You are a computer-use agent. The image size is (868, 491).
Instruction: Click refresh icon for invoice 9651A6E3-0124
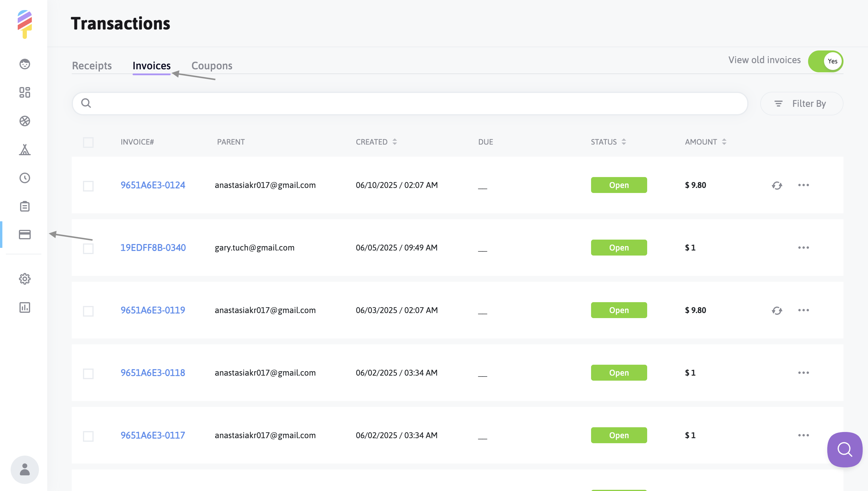point(777,185)
